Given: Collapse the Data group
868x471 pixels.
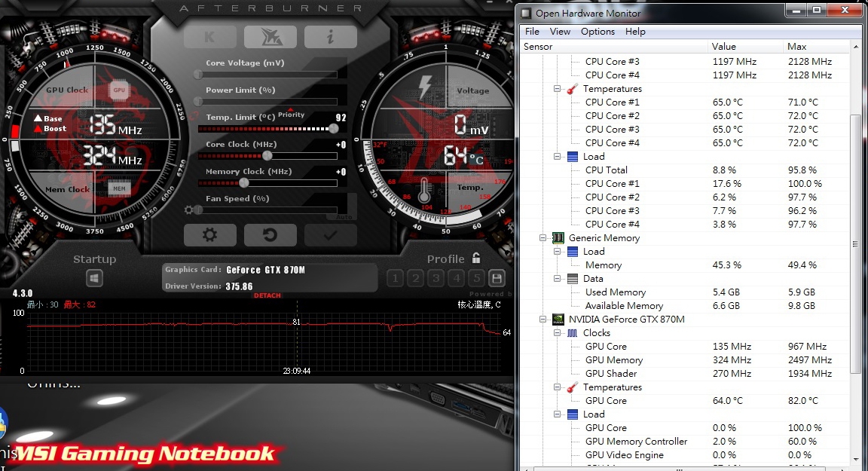Looking at the screenshot, I should pyautogui.click(x=557, y=278).
